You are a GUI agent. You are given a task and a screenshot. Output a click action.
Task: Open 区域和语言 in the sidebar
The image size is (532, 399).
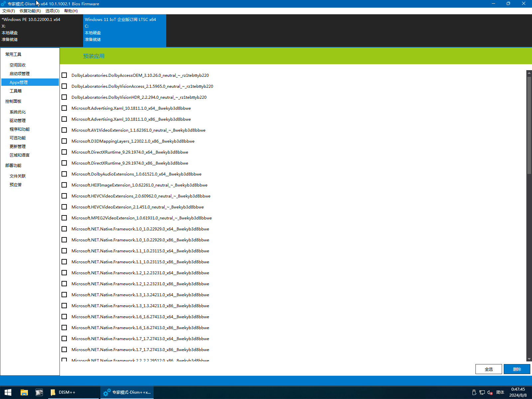tap(20, 155)
